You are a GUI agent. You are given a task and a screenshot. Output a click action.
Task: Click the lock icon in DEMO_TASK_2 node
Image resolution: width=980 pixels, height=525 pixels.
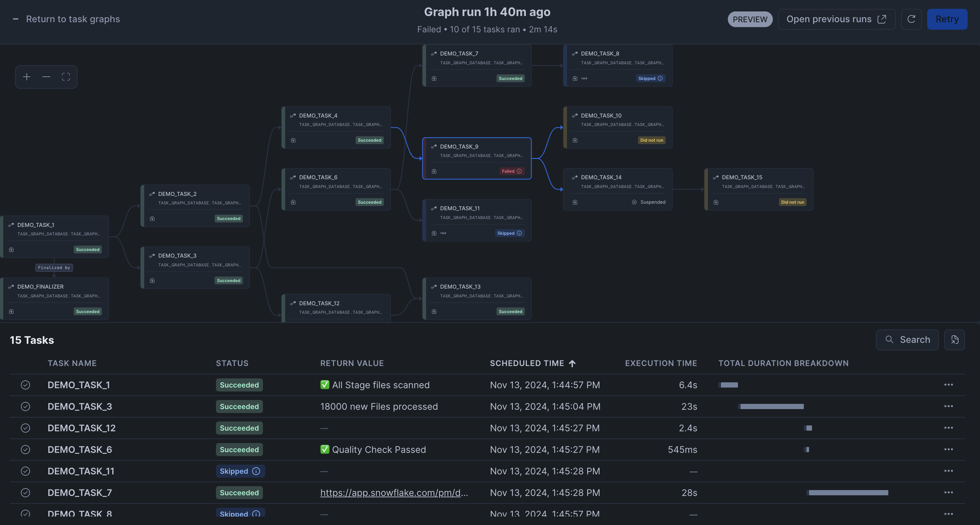click(x=152, y=218)
